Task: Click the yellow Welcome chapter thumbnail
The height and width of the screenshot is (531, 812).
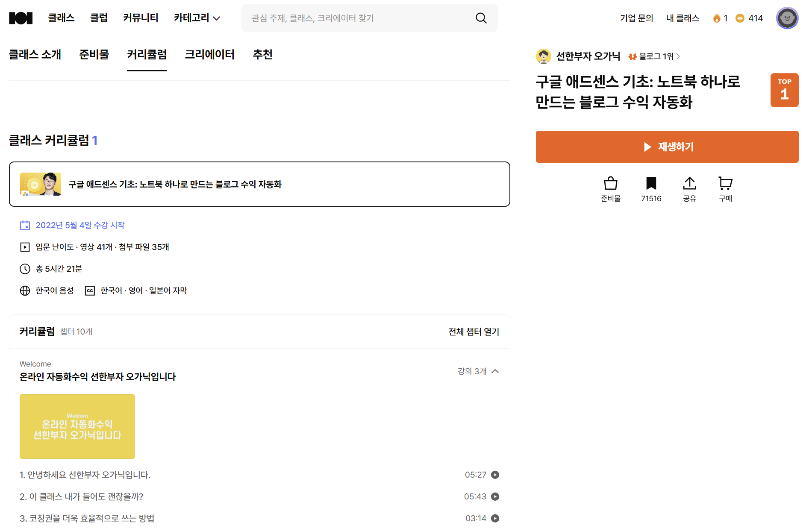Action: point(77,426)
